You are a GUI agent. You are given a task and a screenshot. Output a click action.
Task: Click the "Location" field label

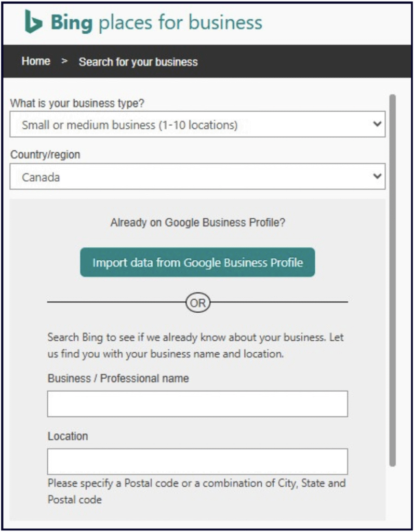coord(68,436)
